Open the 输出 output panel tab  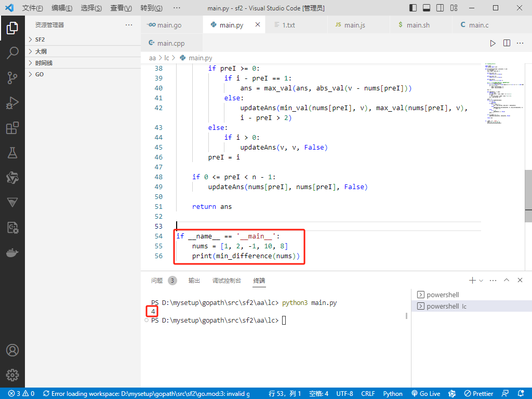194,281
